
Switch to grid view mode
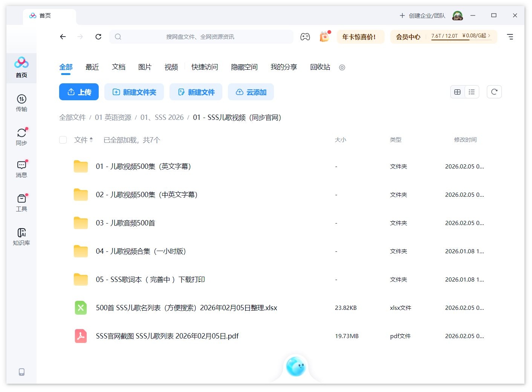(457, 92)
